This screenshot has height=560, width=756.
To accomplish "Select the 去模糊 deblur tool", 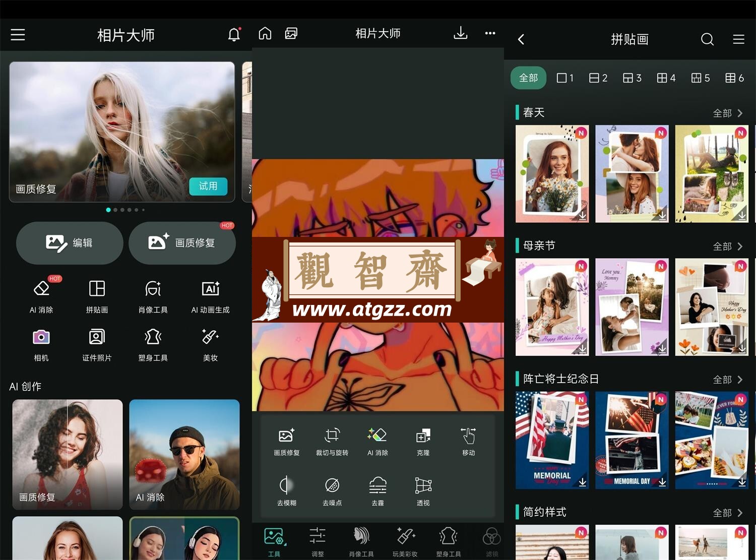I will [287, 491].
